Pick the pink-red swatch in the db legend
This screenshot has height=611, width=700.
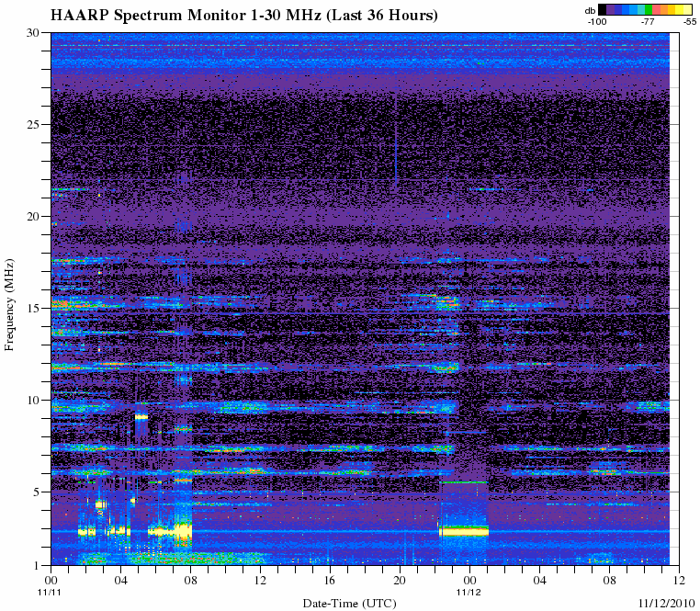tap(656, 9)
